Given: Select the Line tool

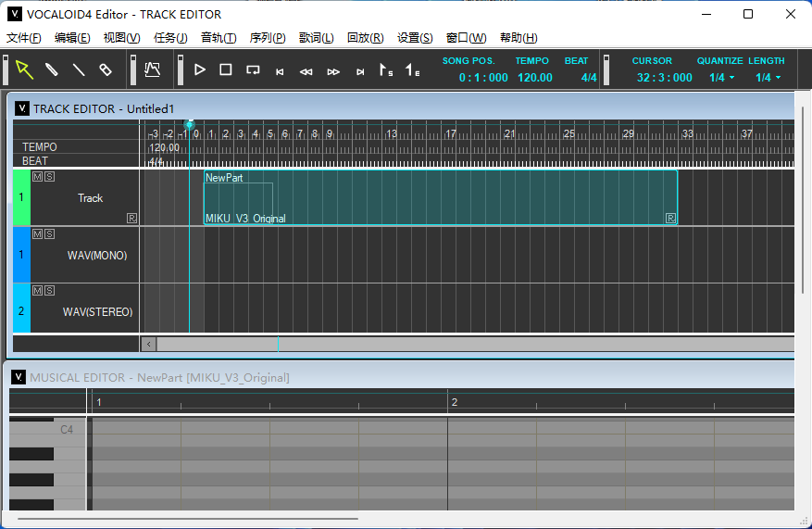Looking at the screenshot, I should coord(79,69).
